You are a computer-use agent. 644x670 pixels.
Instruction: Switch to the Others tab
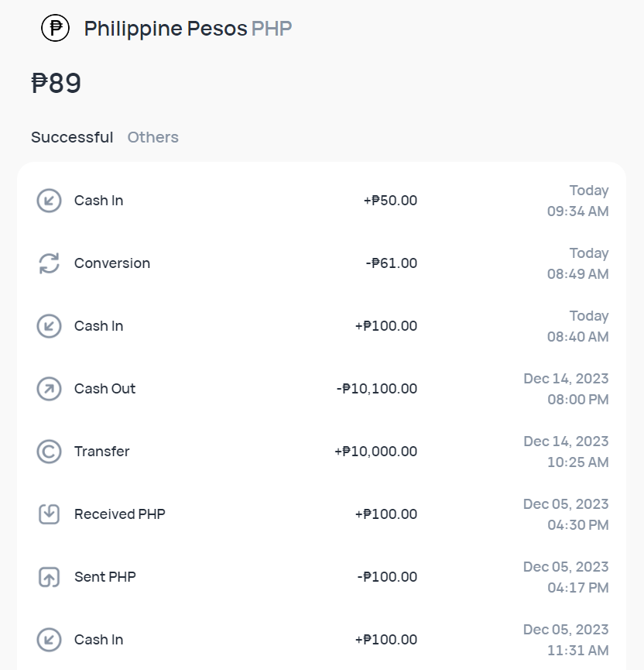pos(152,137)
